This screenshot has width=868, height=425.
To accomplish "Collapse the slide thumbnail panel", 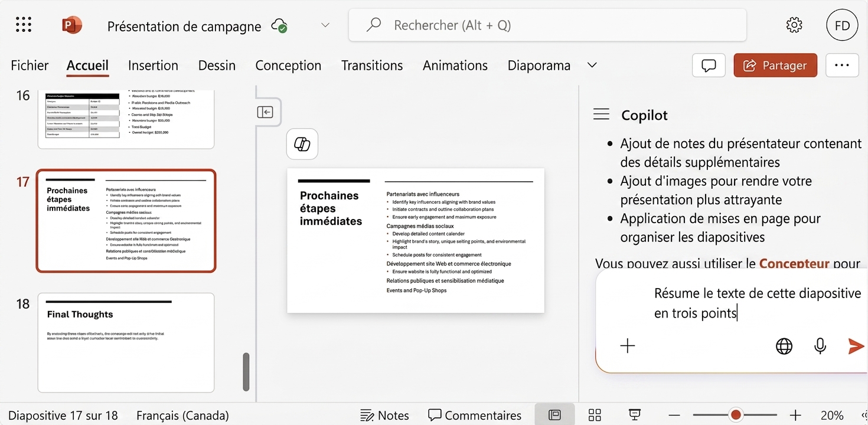I will [265, 112].
